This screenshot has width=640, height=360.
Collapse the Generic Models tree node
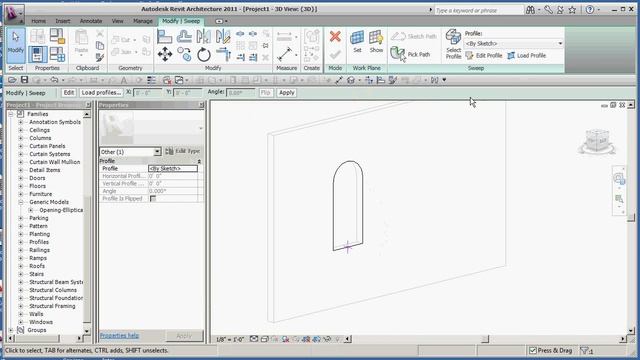click(x=21, y=202)
